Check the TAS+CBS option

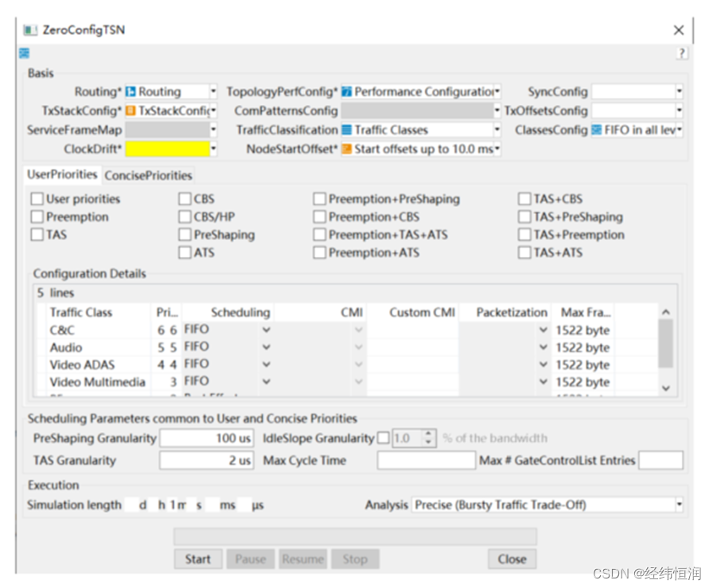tap(524, 199)
